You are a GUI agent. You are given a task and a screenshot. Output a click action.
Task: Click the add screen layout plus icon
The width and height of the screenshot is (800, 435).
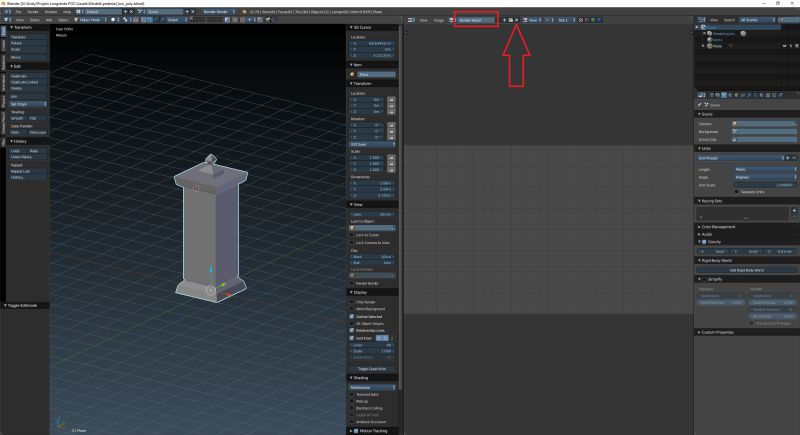coord(126,11)
